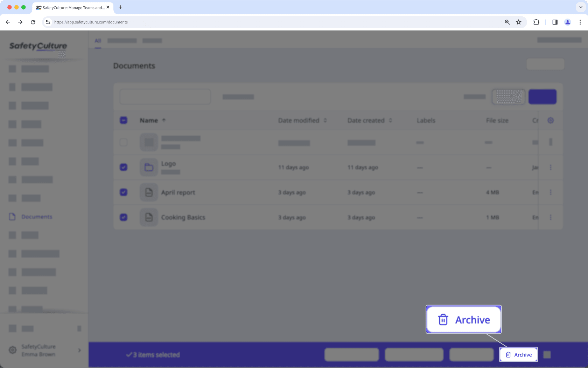Viewport: 588px width, 368px height.
Task: Click the Name column header to sort
Action: click(149, 120)
